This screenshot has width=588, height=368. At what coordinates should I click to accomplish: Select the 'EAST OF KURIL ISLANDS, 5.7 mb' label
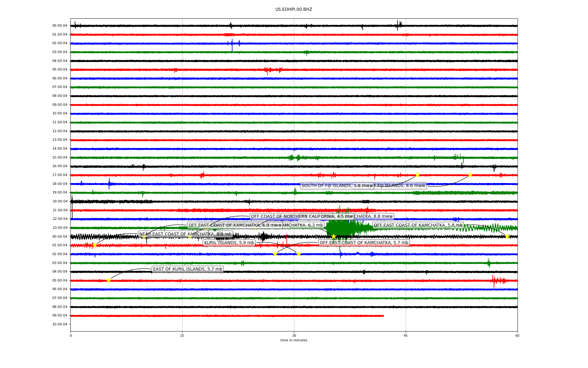tap(188, 269)
